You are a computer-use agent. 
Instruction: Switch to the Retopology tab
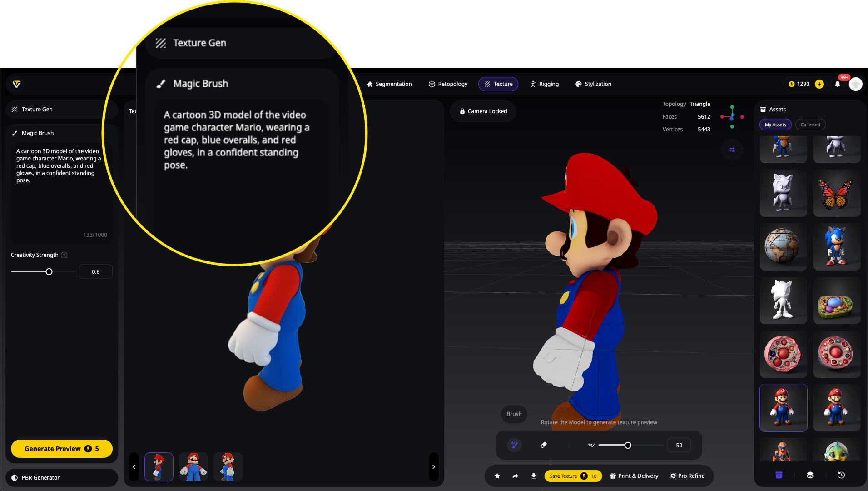coord(448,84)
